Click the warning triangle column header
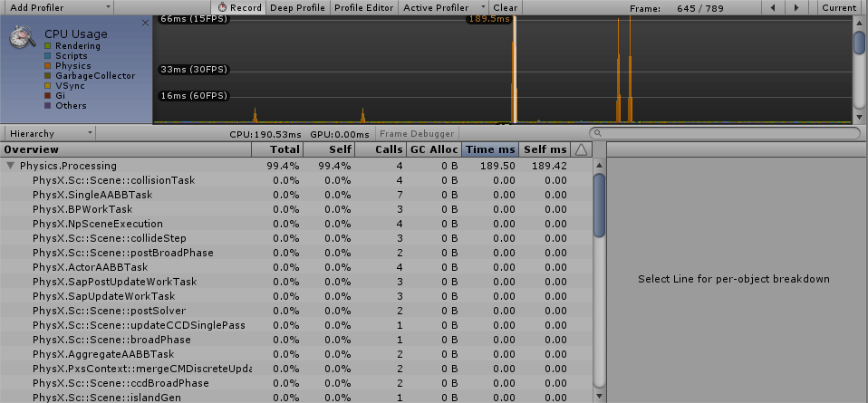 [582, 149]
